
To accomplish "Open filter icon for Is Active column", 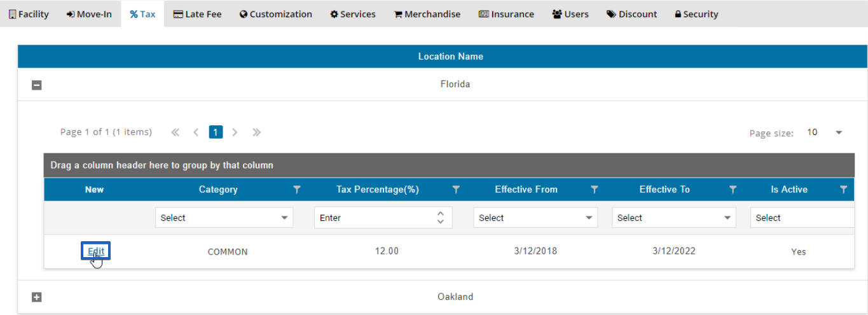I will tap(843, 190).
